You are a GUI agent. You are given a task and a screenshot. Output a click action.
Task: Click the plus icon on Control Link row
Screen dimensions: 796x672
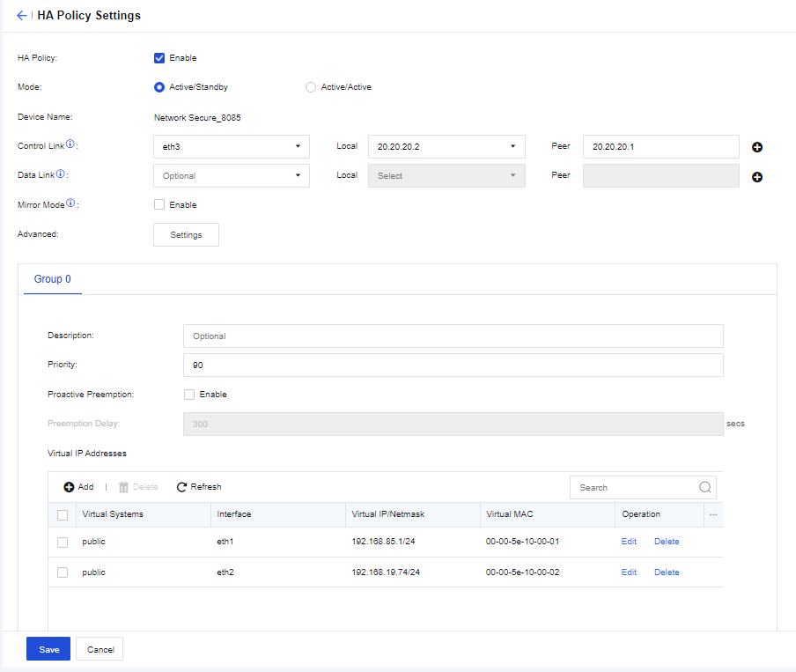click(x=756, y=147)
